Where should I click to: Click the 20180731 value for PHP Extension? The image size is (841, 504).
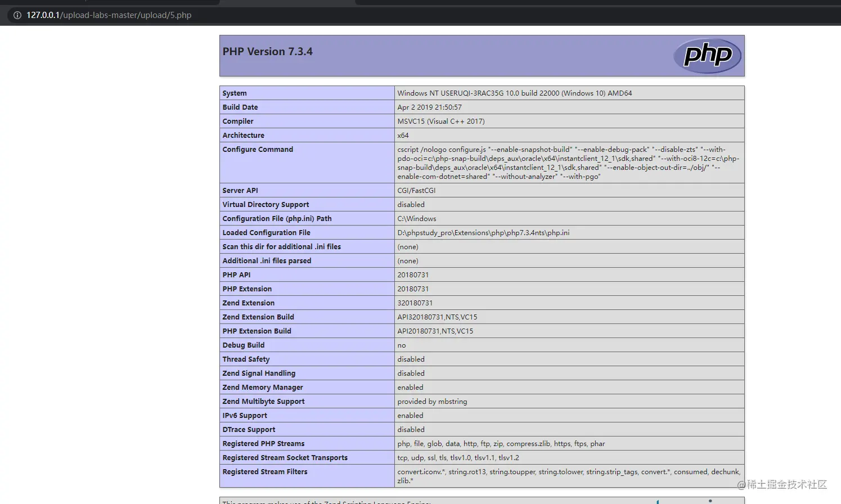click(413, 289)
